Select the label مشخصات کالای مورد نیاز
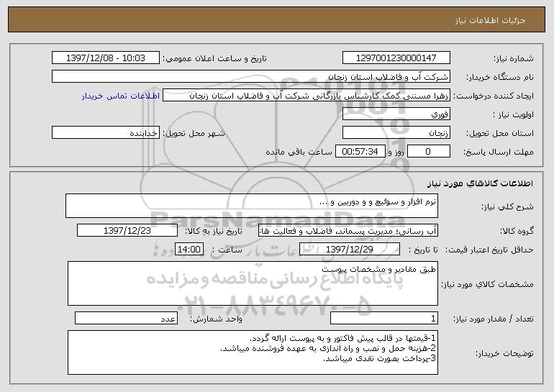The image size is (554, 392). pos(487,284)
